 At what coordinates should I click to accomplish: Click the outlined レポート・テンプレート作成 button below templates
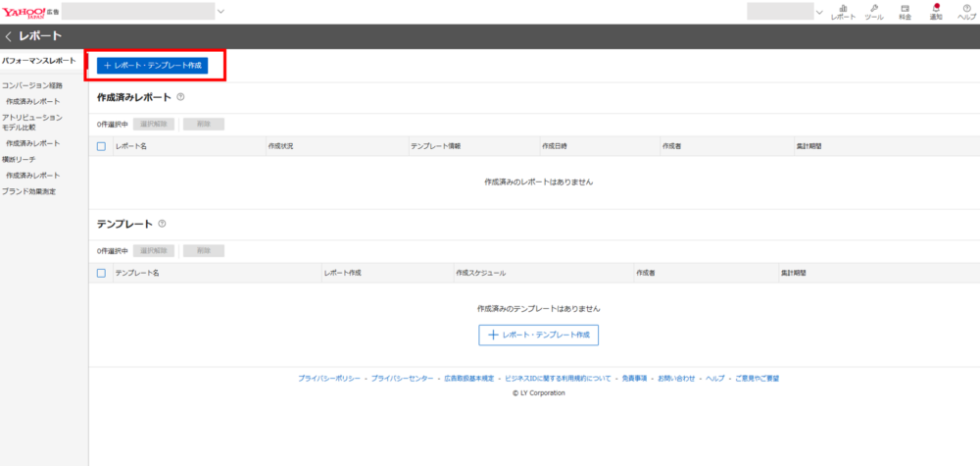coord(538,335)
